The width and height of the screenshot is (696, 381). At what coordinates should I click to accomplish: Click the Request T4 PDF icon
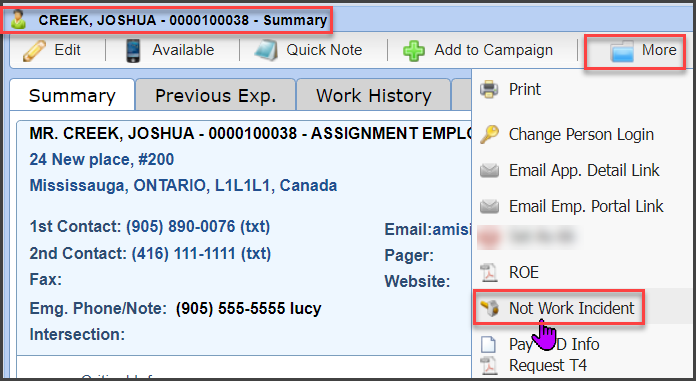(x=489, y=365)
